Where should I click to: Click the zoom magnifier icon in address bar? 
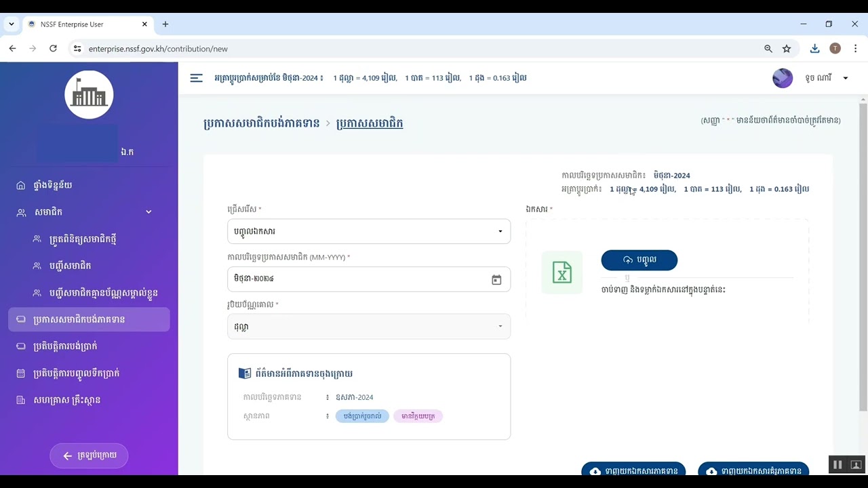click(768, 49)
